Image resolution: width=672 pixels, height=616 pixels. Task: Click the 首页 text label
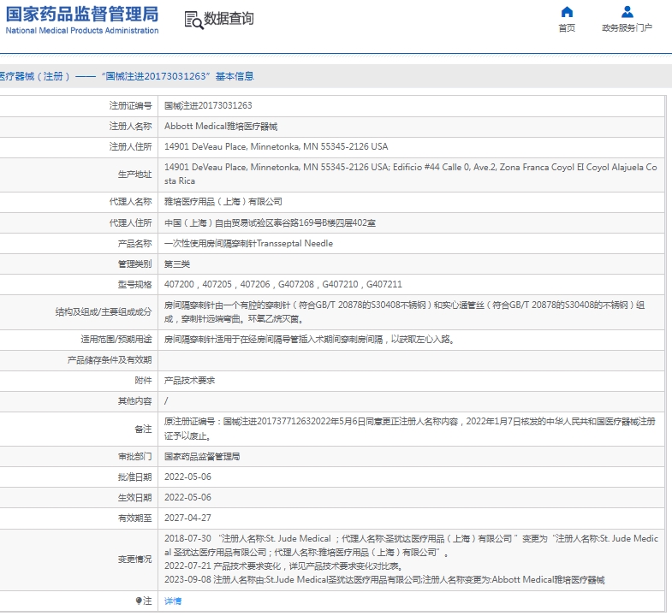coord(567,28)
